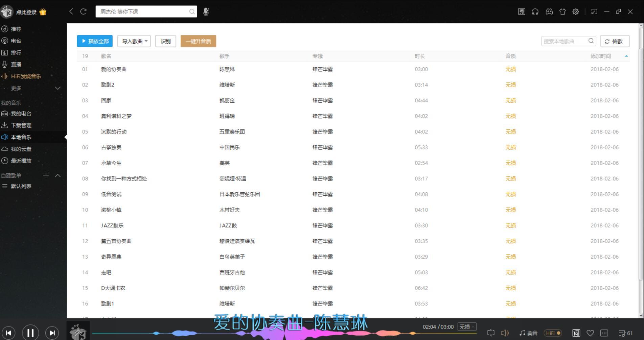644x340 pixels.
Task: Mute playback via the speaker icon
Action: click(505, 333)
